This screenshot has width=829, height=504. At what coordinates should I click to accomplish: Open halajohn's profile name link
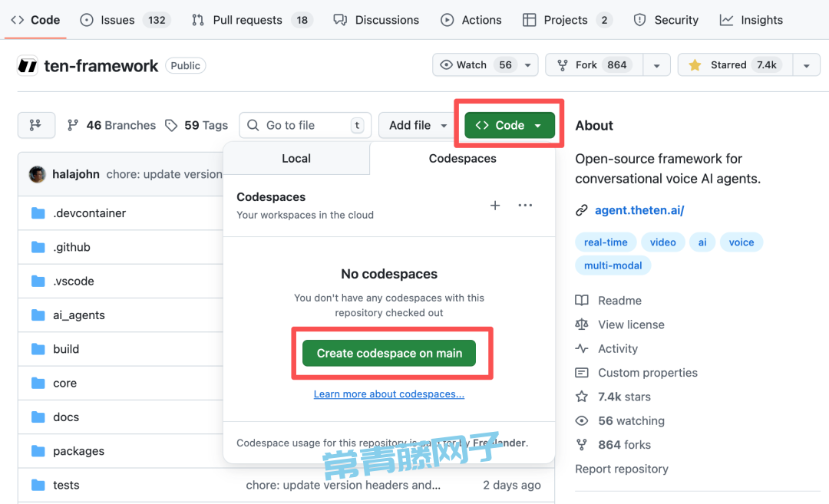pyautogui.click(x=75, y=174)
